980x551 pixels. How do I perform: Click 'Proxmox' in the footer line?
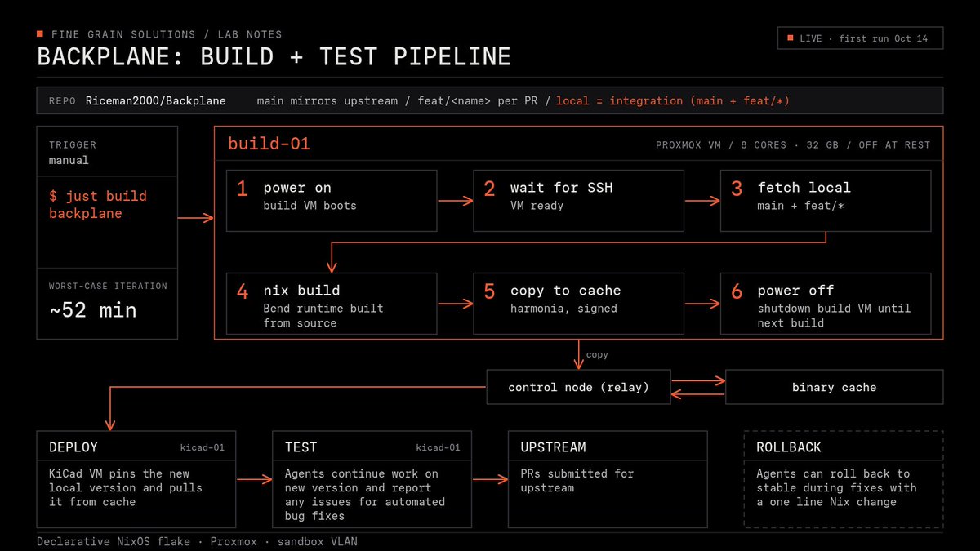pyautogui.click(x=234, y=542)
